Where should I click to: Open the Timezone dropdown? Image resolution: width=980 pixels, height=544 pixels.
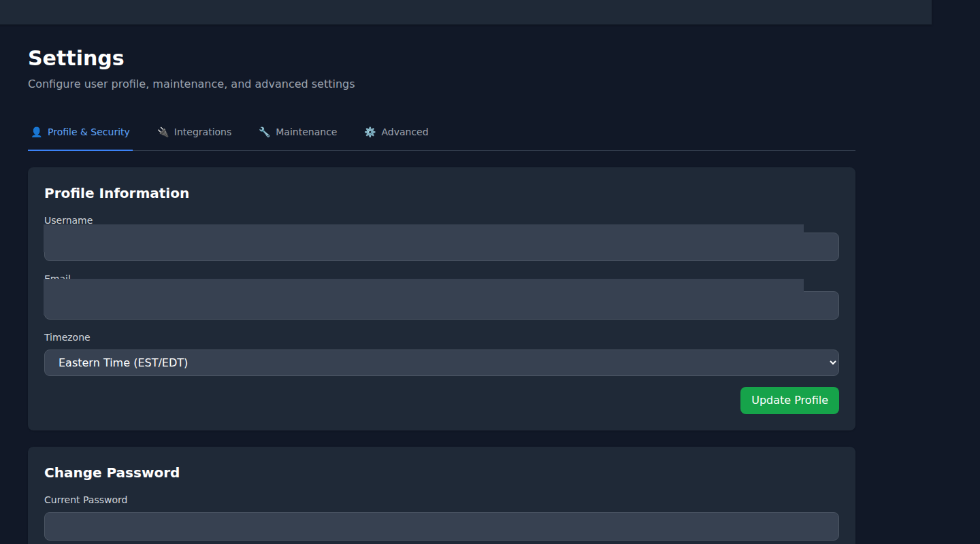click(441, 363)
